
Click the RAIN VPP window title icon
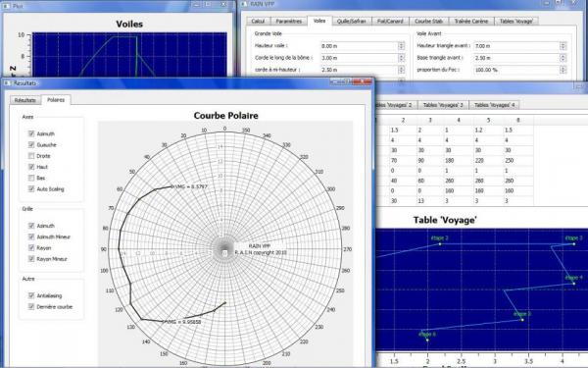pos(244,4)
